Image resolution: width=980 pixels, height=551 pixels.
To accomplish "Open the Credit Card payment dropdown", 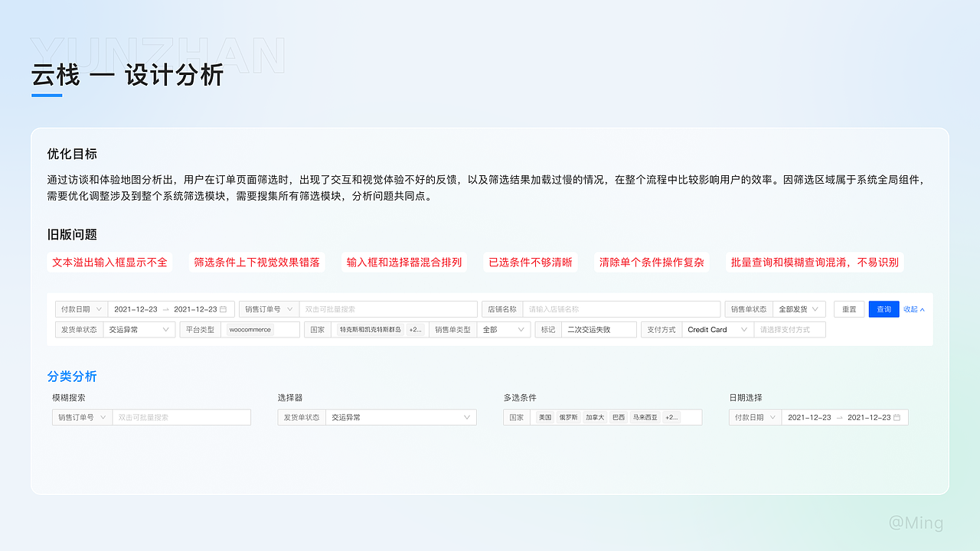I will pyautogui.click(x=718, y=330).
